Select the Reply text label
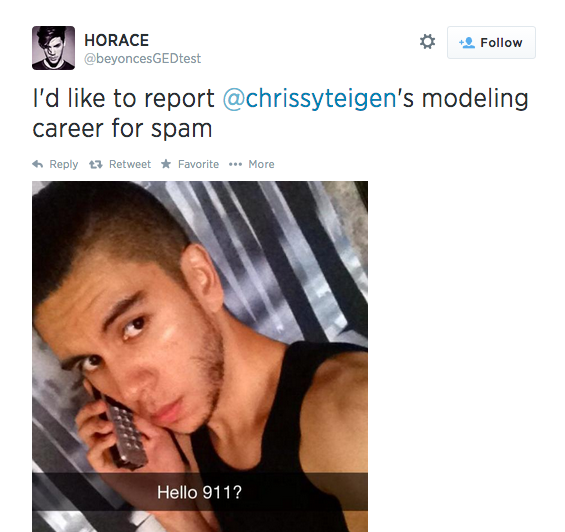Screen dimensions: 565x532 (x=64, y=164)
